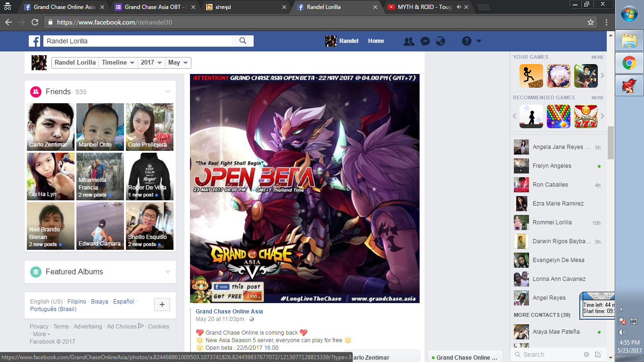This screenshot has height=362, width=644.
Task: Open the Quick Help question icon
Action: pos(467,41)
